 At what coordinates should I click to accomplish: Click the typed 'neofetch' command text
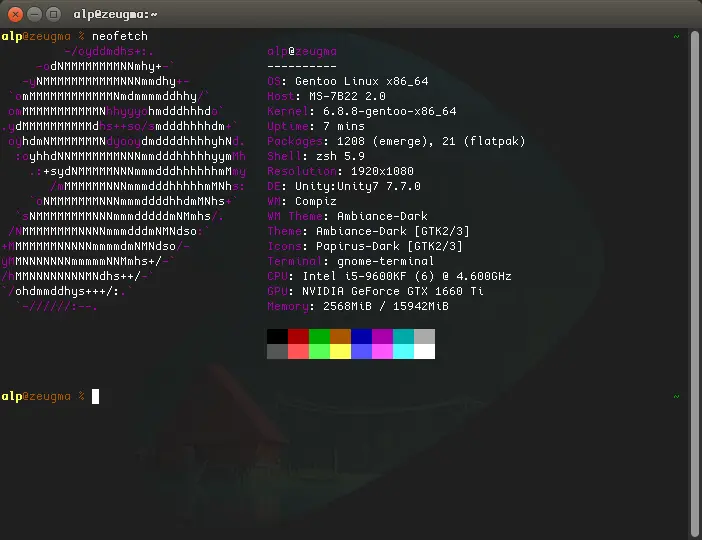120,36
